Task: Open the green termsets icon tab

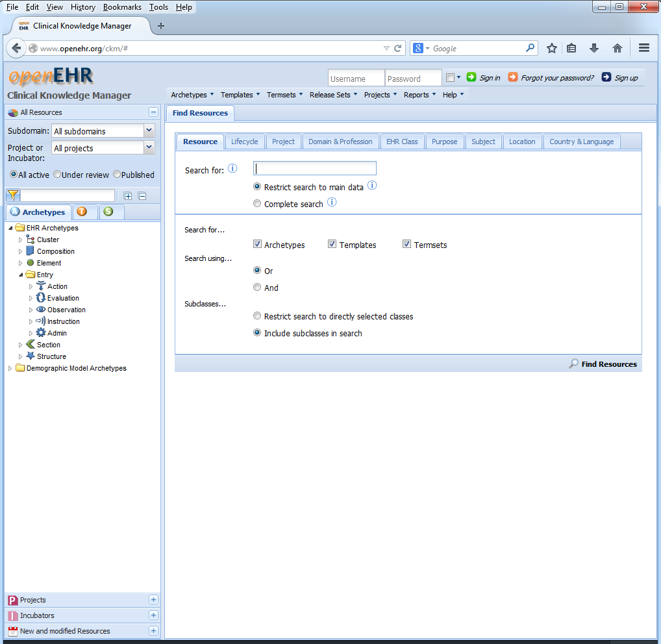Action: (x=110, y=212)
